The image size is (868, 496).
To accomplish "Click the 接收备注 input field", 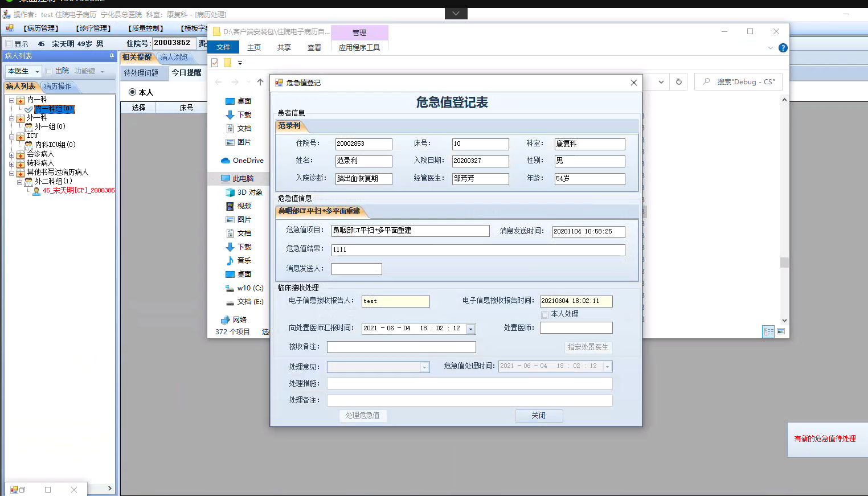I will pos(401,347).
